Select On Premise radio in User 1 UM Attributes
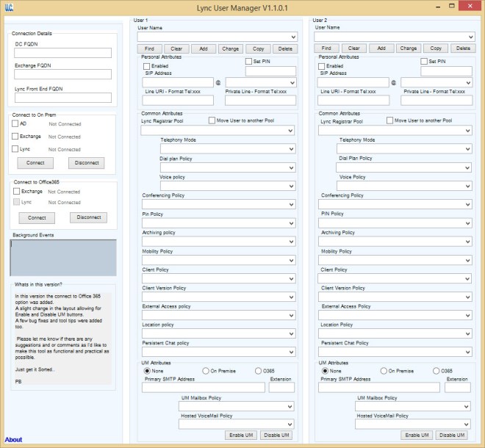Screen dimensions: 485x448 point(206,371)
